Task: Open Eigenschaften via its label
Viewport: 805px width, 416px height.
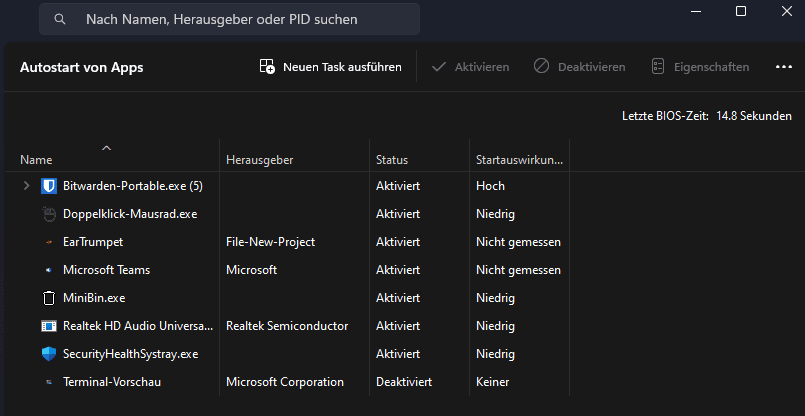Action: coord(711,67)
